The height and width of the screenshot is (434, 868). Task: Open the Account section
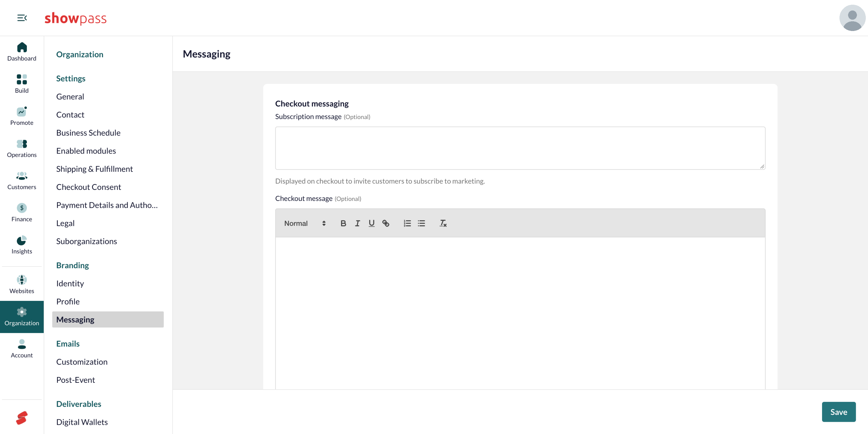pos(22,349)
